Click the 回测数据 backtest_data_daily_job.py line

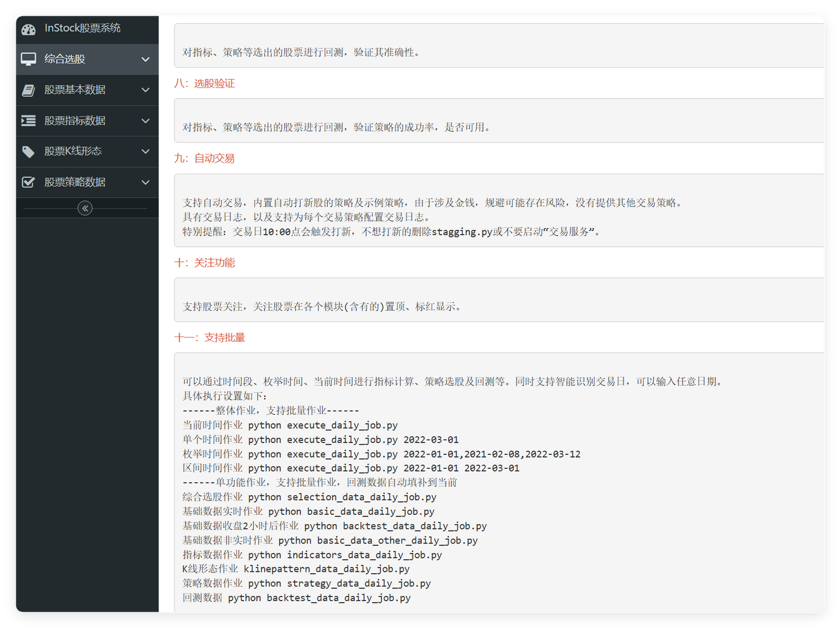tap(297, 598)
